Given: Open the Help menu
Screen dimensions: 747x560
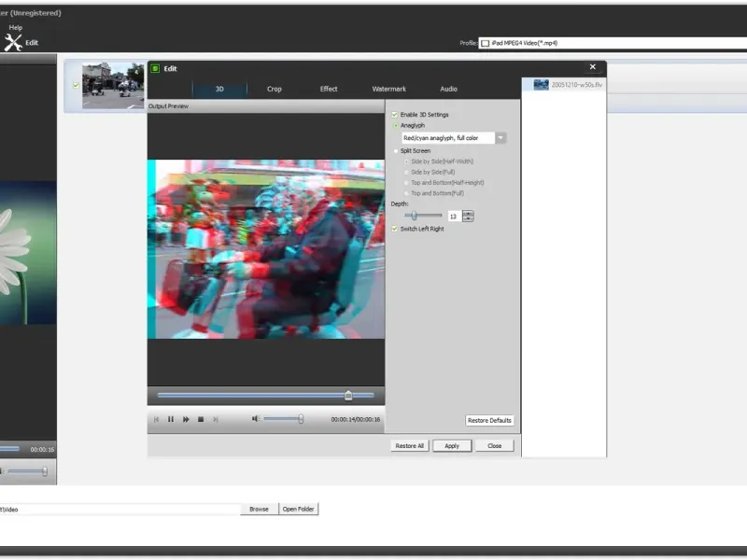Looking at the screenshot, I should [x=16, y=28].
